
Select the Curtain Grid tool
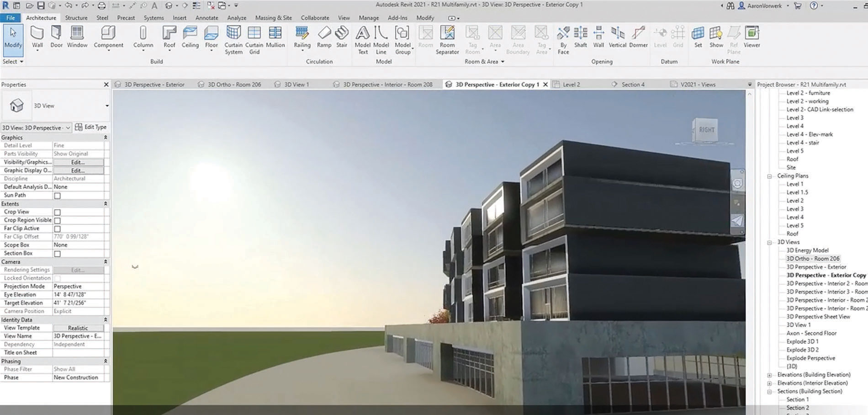click(254, 40)
